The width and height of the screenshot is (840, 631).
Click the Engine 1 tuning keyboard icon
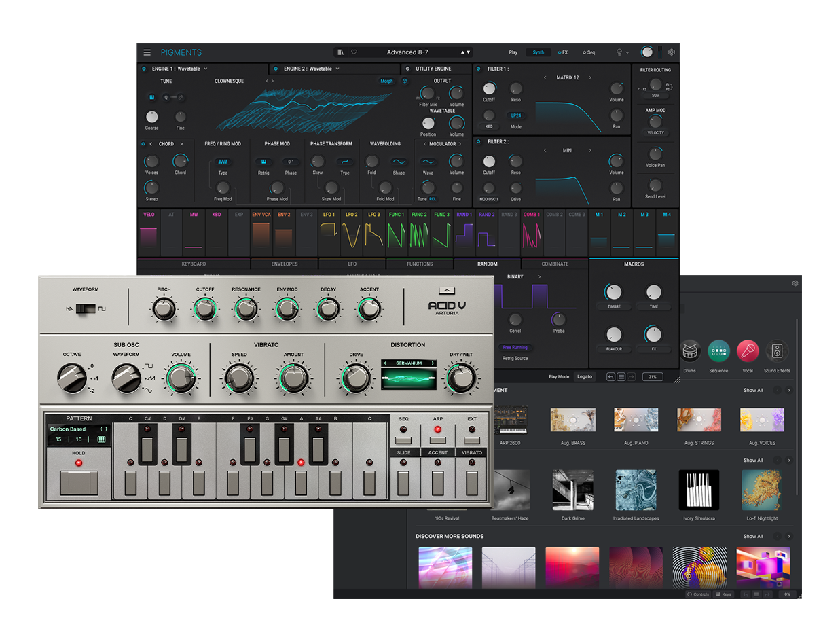(x=152, y=97)
